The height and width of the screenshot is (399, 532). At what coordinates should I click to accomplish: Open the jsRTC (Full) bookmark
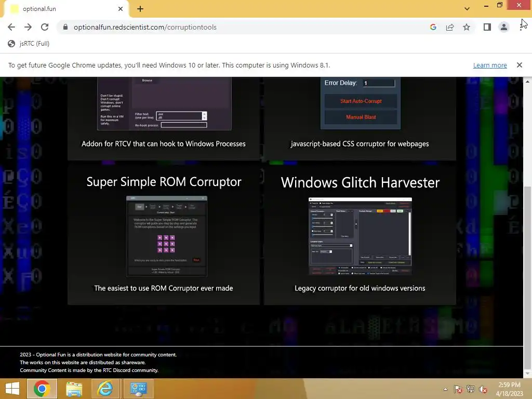29,44
